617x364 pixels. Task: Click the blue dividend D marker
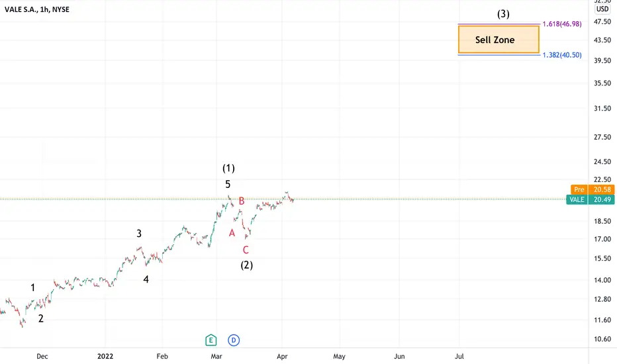[x=234, y=340]
